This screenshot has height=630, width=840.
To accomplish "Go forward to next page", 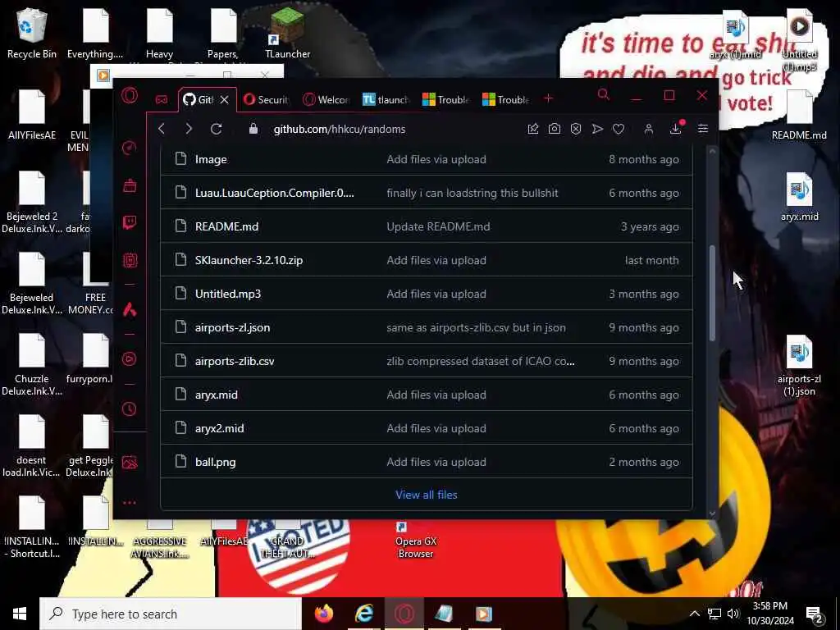I will (189, 129).
